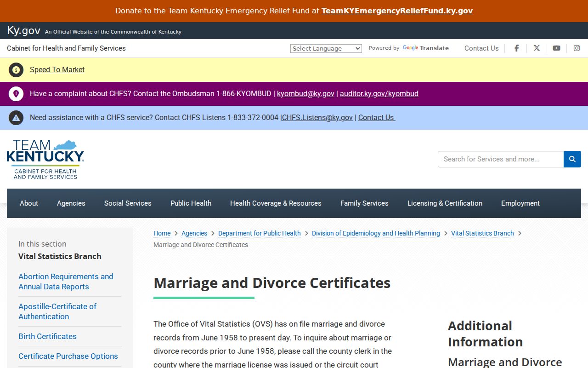Open the Vital Statistics Branch breadcrumb
Image resolution: width=588 pixels, height=368 pixels.
[482, 233]
